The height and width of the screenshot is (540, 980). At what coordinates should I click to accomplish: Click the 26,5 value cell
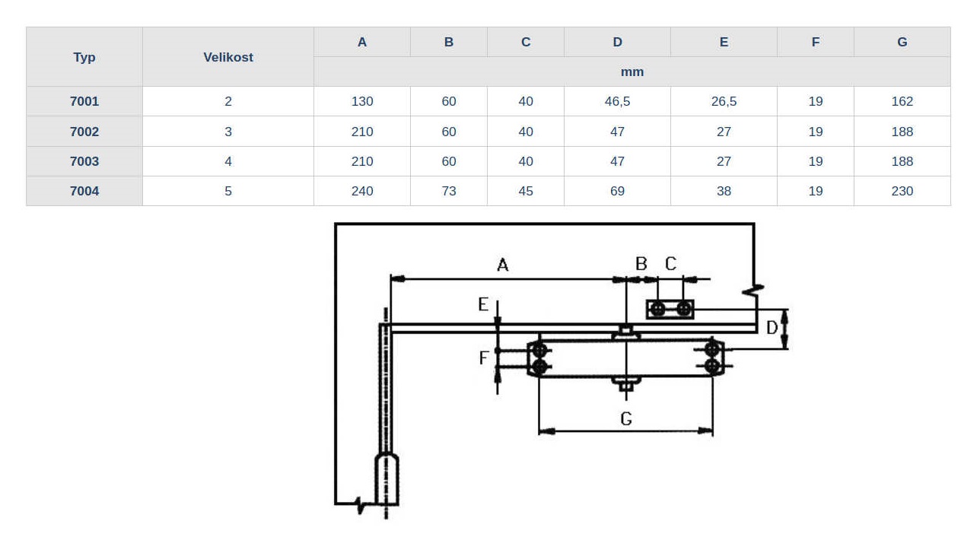(x=724, y=101)
